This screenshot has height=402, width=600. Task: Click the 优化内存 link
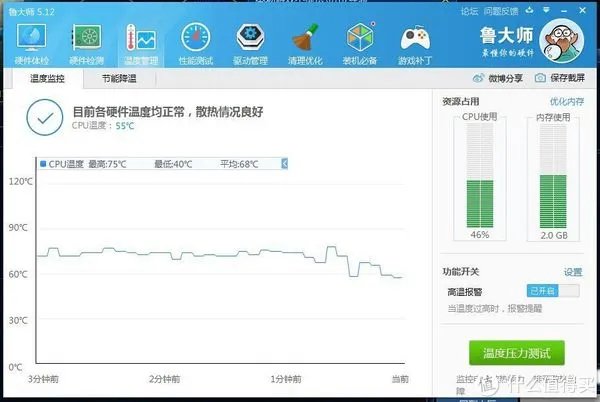pyautogui.click(x=567, y=101)
